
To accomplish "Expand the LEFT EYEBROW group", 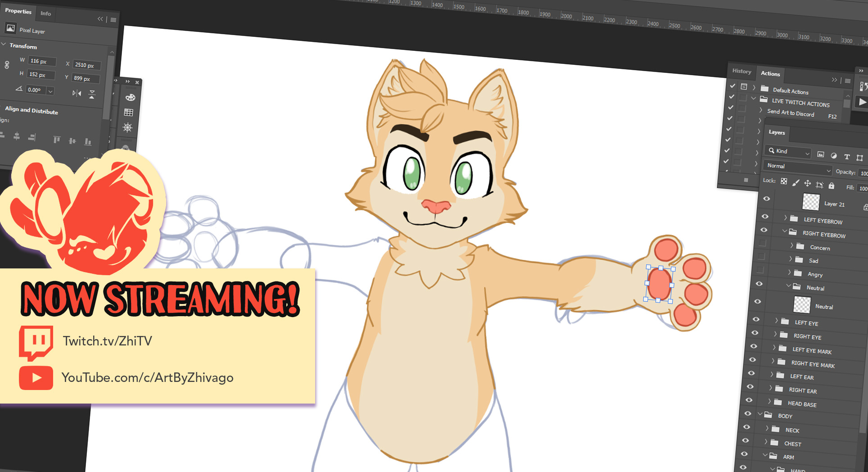I will click(786, 218).
